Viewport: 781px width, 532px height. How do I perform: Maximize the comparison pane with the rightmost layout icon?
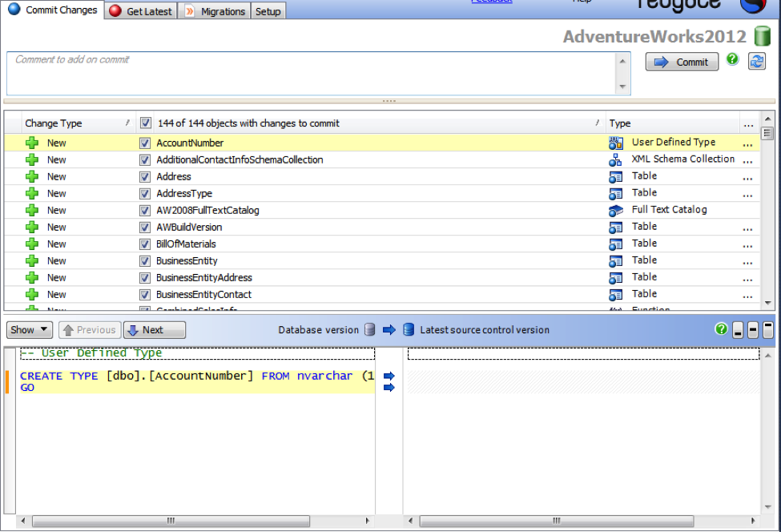pyautogui.click(x=768, y=330)
